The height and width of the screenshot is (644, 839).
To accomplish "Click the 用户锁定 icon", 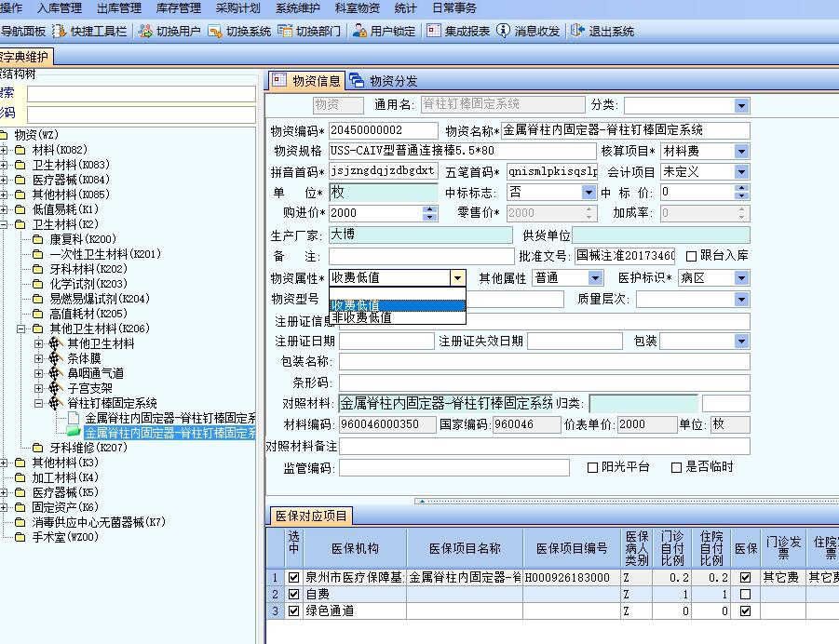I will coord(359,31).
